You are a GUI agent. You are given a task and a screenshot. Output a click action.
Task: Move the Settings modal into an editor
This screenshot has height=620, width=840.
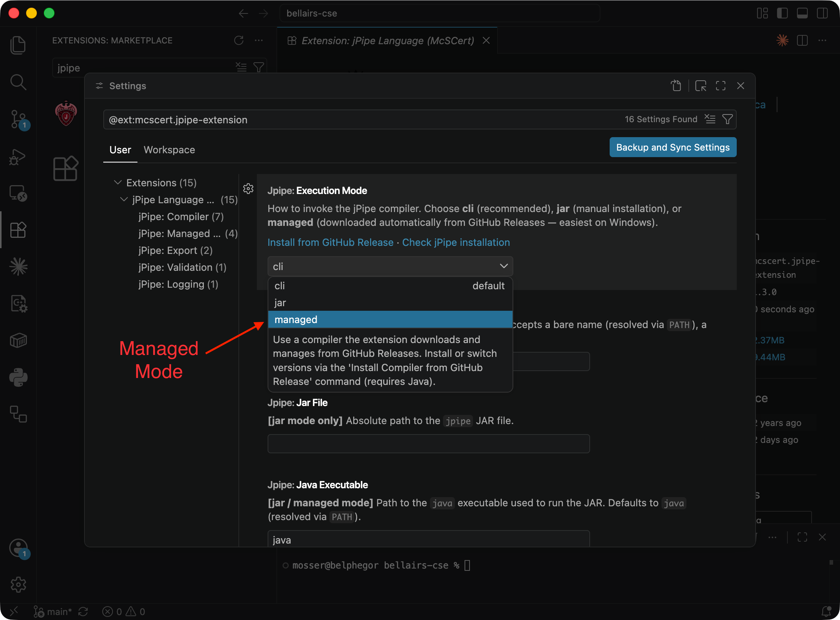(x=701, y=86)
